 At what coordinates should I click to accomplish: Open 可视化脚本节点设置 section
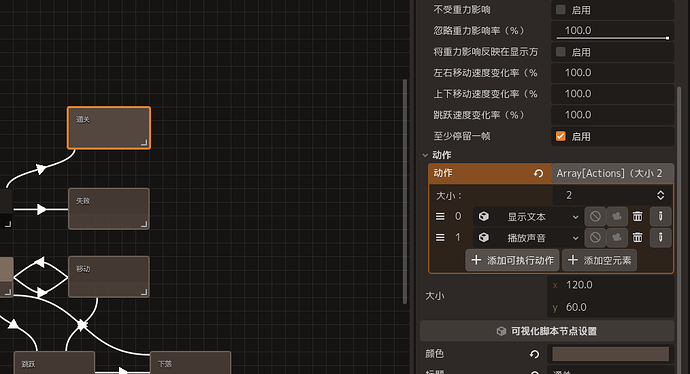(x=547, y=331)
